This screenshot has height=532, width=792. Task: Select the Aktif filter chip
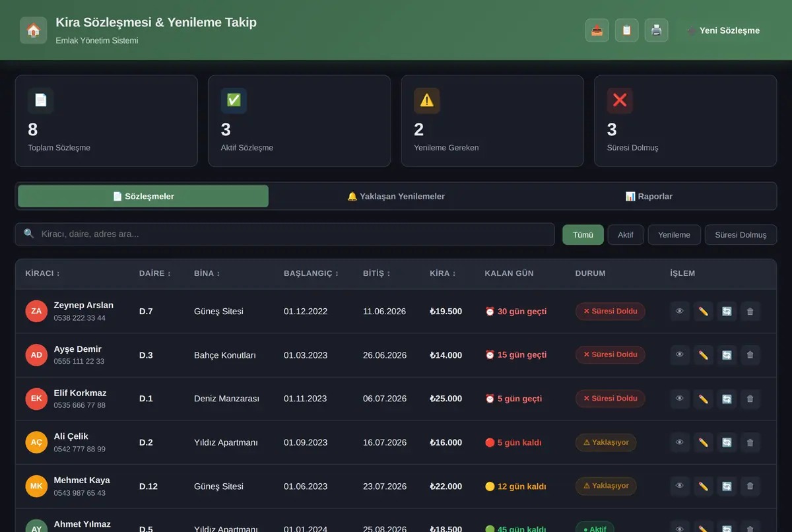(626, 235)
